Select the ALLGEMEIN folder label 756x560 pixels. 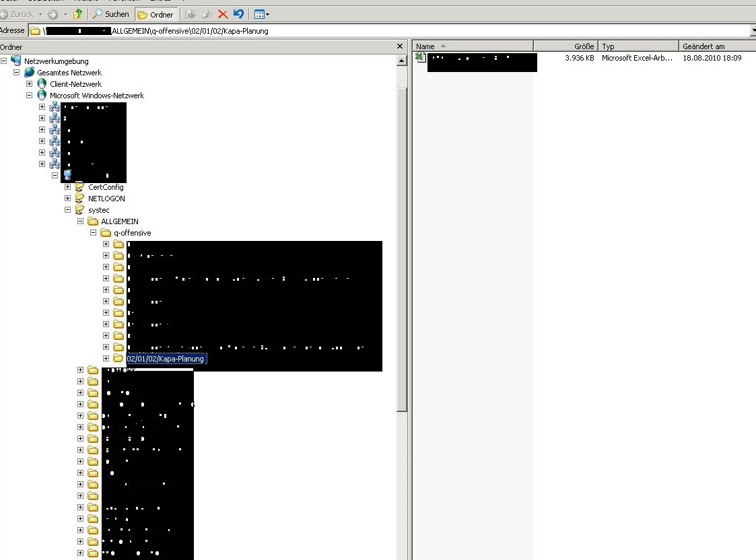[x=120, y=221]
